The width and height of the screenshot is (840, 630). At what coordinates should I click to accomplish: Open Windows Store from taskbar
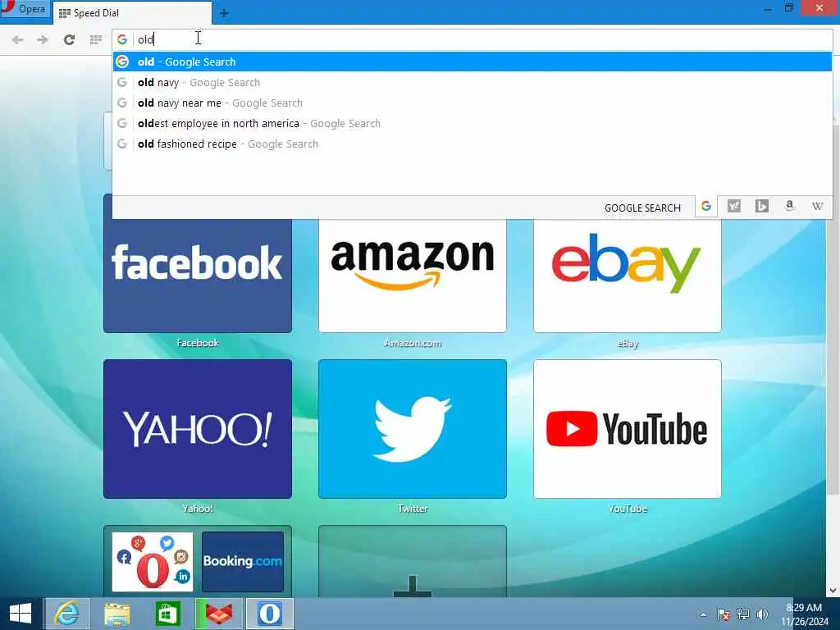pos(167,614)
